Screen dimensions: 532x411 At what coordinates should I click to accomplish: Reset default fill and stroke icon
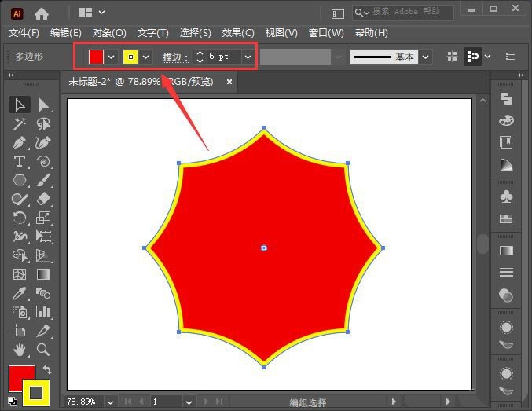click(13, 401)
